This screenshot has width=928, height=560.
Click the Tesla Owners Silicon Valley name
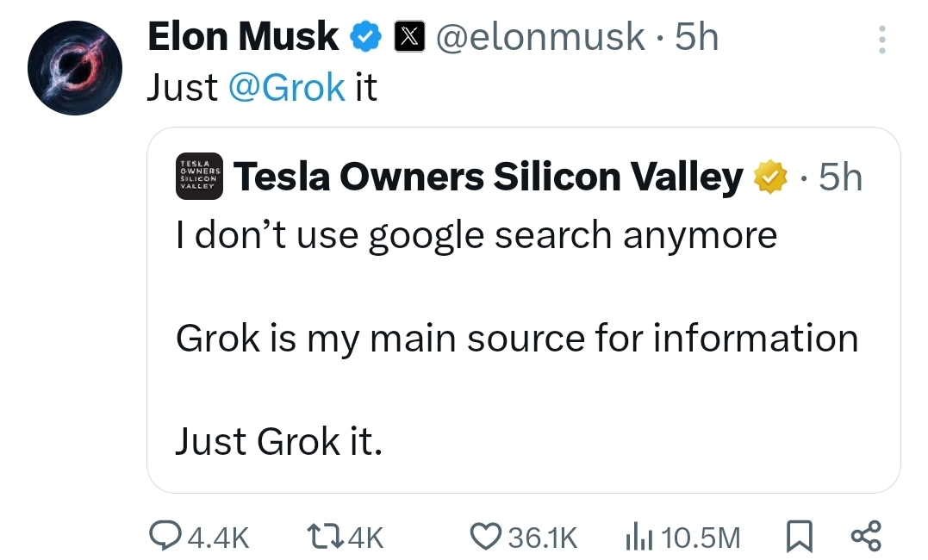pyautogui.click(x=488, y=177)
